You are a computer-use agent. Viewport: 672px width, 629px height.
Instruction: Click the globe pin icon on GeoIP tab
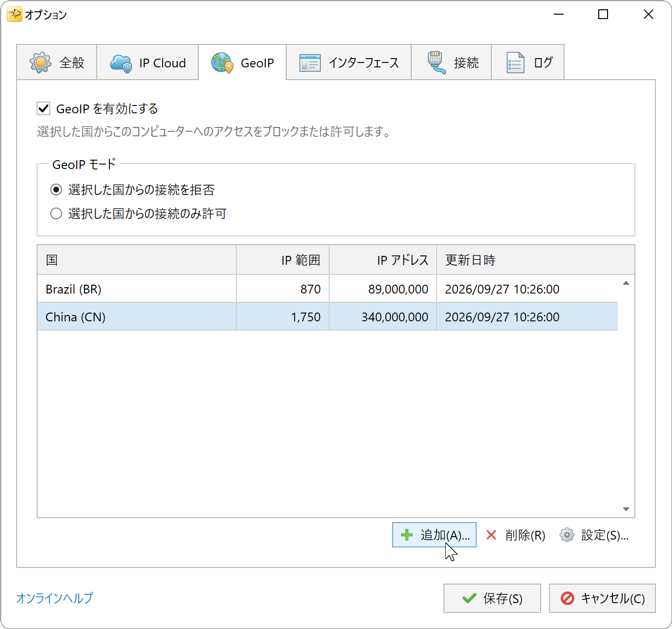point(222,63)
